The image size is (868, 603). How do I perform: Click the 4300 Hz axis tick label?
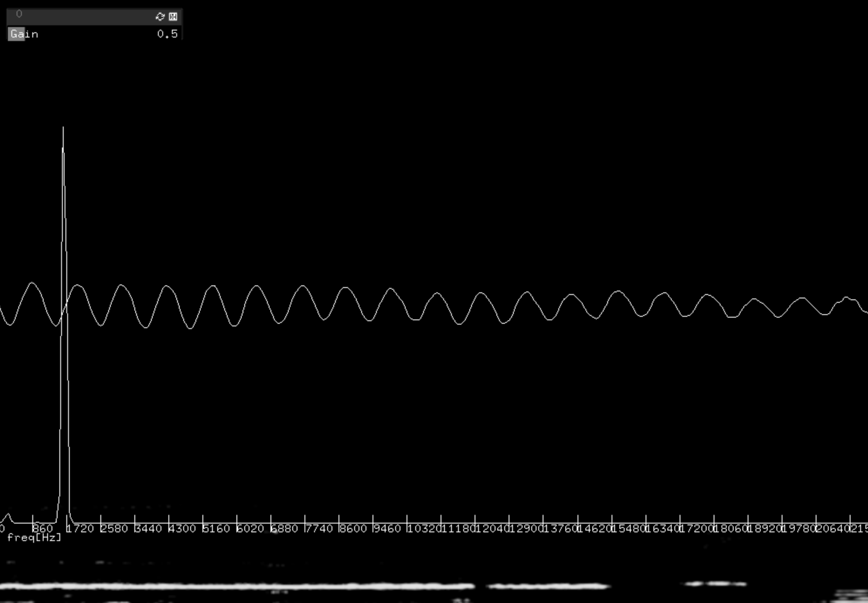coord(182,529)
